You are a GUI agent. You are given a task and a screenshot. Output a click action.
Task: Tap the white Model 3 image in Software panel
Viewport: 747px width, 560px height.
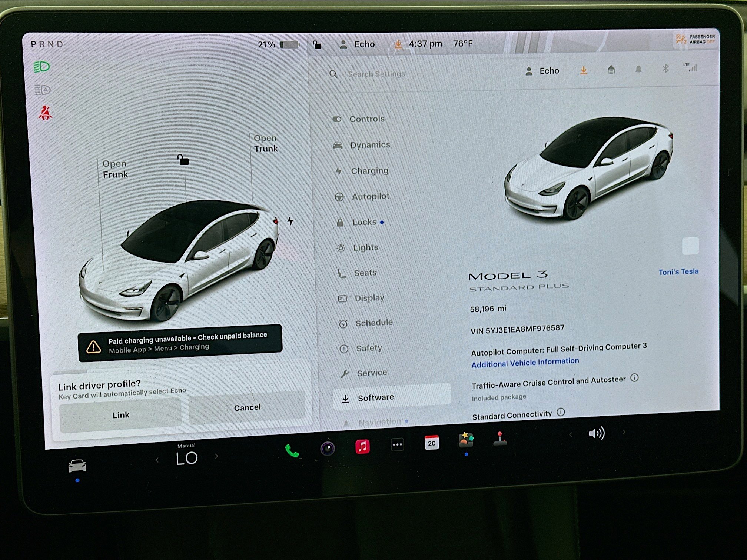[x=588, y=169]
